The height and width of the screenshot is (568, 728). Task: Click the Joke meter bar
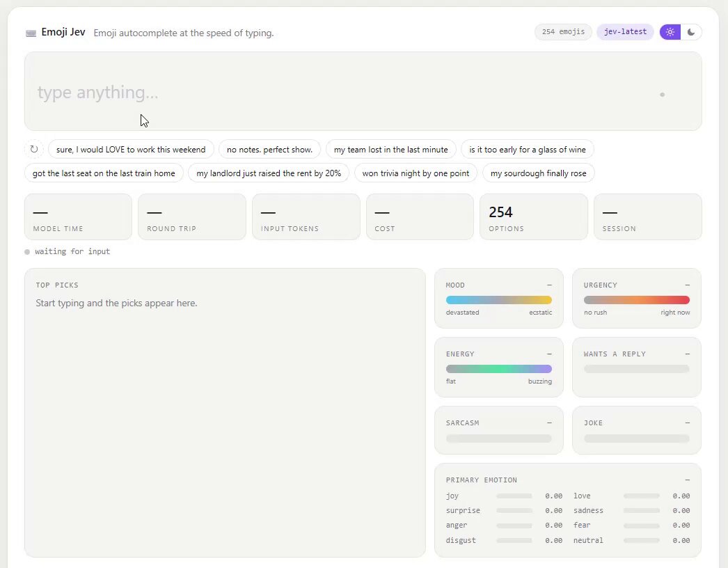(x=637, y=438)
